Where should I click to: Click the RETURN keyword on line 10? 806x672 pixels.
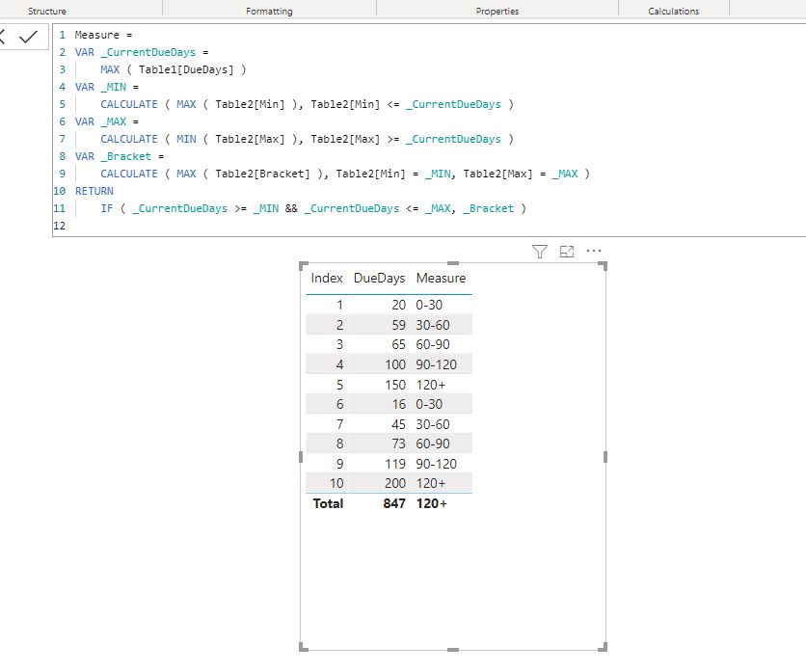[x=94, y=191]
